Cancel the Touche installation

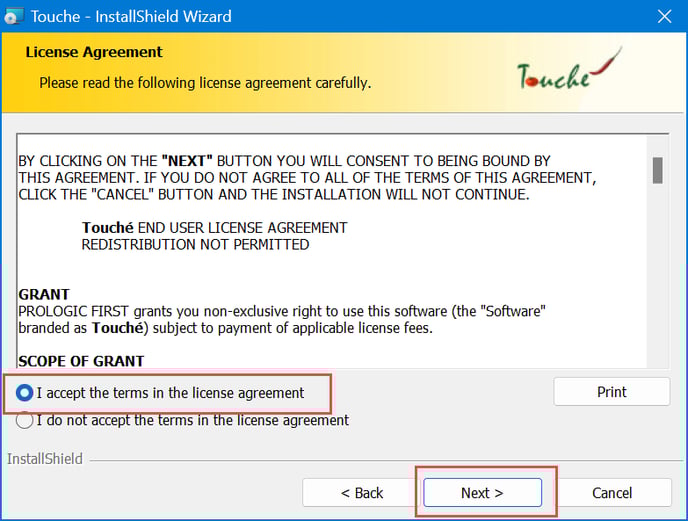[x=611, y=493]
